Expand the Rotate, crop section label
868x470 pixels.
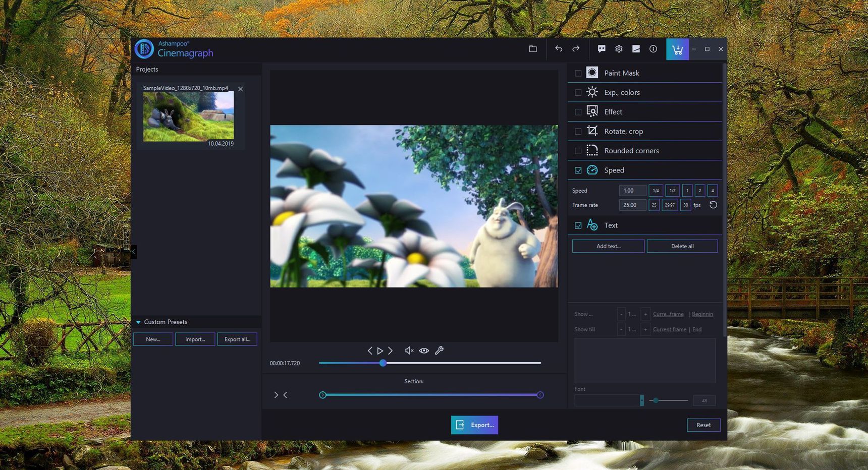pyautogui.click(x=624, y=131)
